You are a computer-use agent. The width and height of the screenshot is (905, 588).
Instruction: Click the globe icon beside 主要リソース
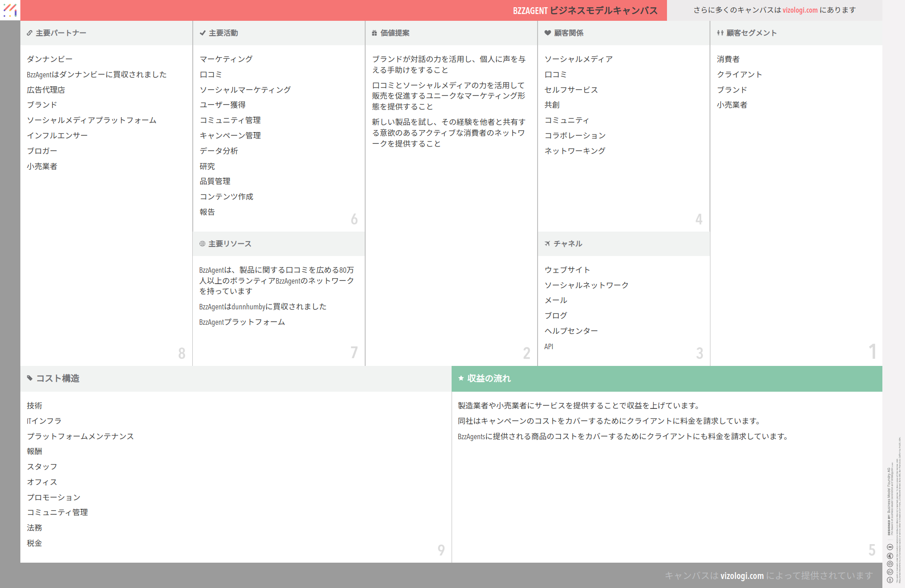click(x=202, y=244)
